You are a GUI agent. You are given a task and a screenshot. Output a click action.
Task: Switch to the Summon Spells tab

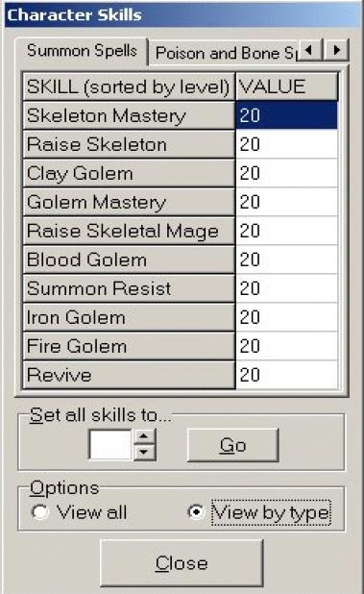click(x=82, y=51)
